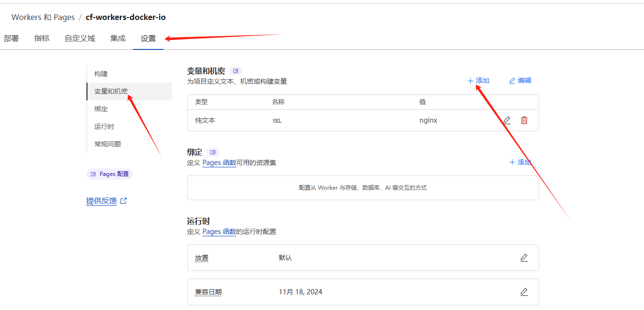Open the 指标 tab

42,39
